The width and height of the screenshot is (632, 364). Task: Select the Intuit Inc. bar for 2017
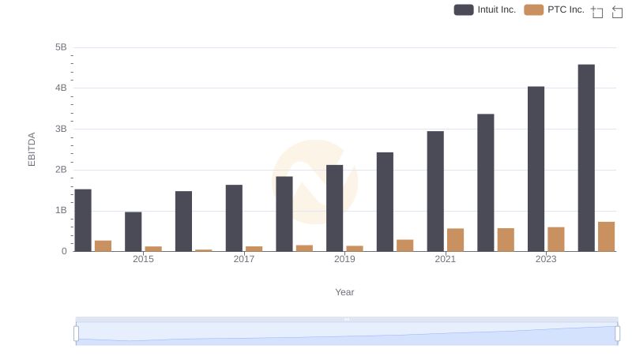tap(234, 218)
